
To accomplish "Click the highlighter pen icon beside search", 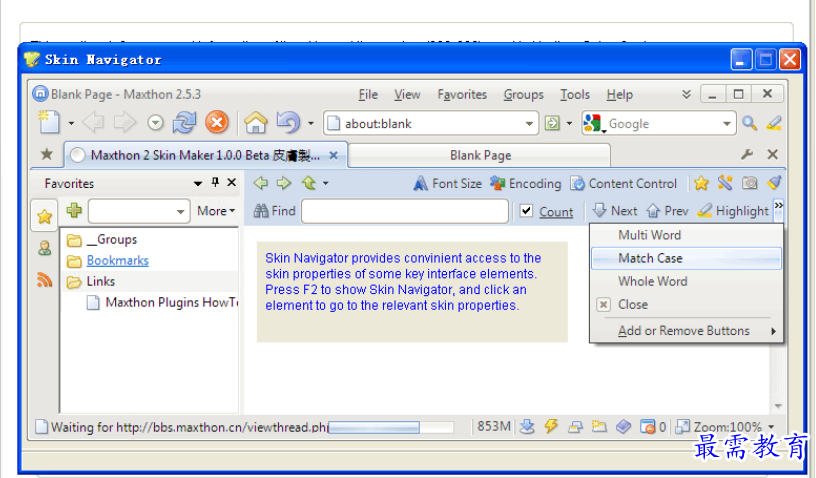I will point(774,123).
